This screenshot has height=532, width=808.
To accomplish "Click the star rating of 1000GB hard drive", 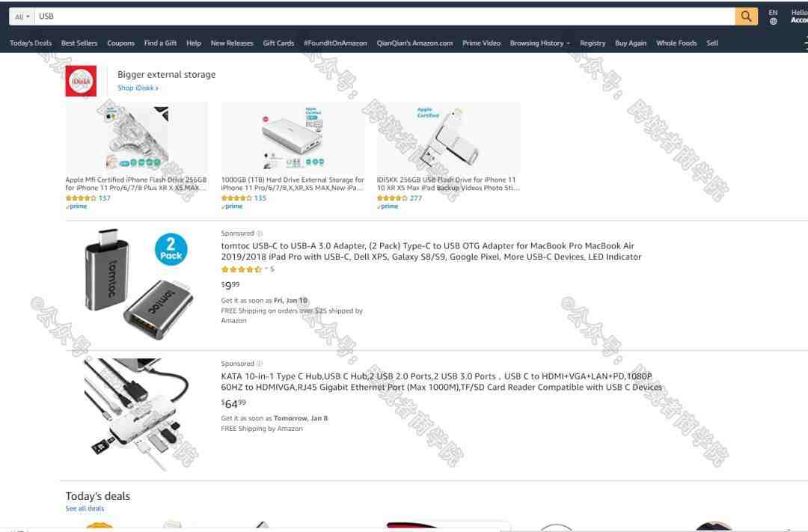I will (236, 198).
